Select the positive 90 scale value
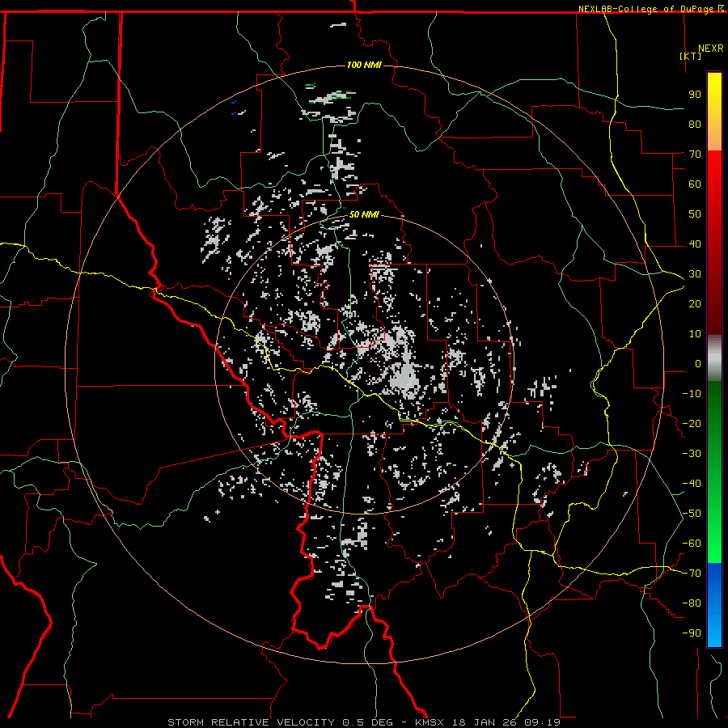 pyautogui.click(x=695, y=95)
